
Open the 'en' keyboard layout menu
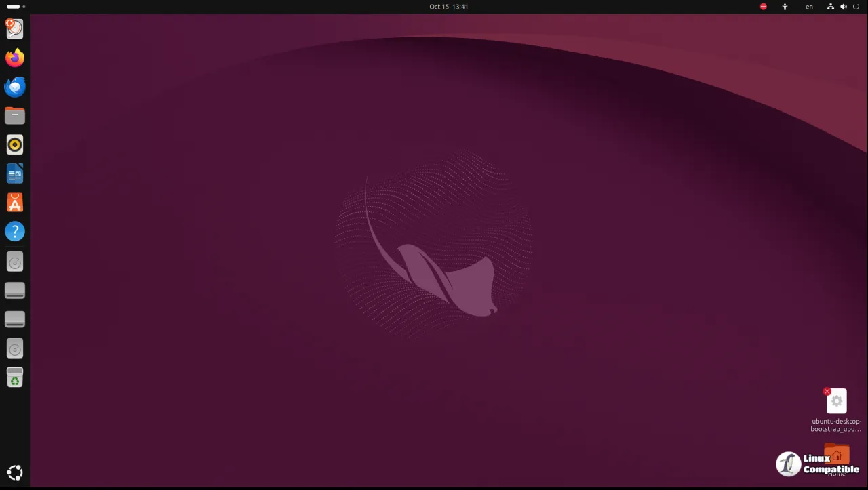coord(809,7)
